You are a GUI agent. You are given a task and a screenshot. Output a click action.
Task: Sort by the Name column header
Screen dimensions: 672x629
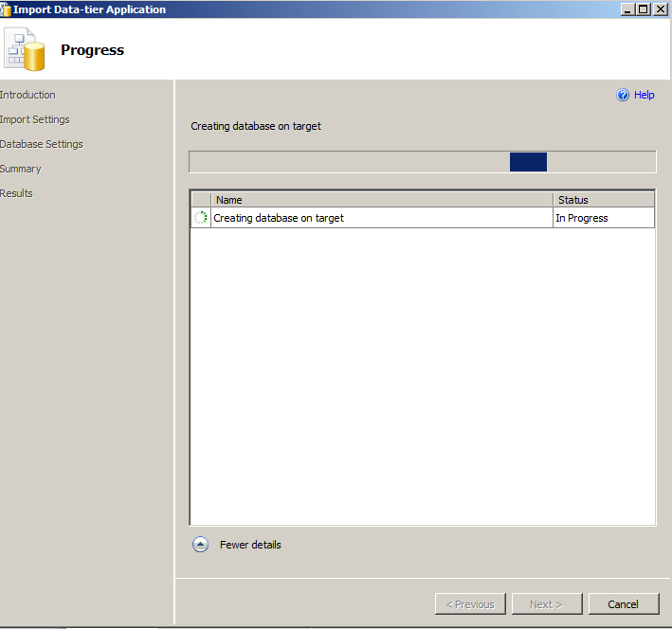381,200
